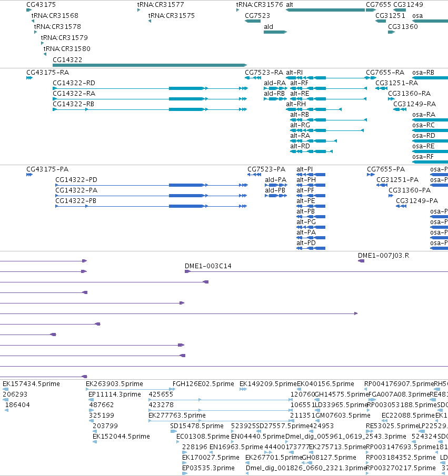The height and width of the screenshot is (476, 448).
Task: Click the alt-PG protein label
Action: [x=306, y=222]
